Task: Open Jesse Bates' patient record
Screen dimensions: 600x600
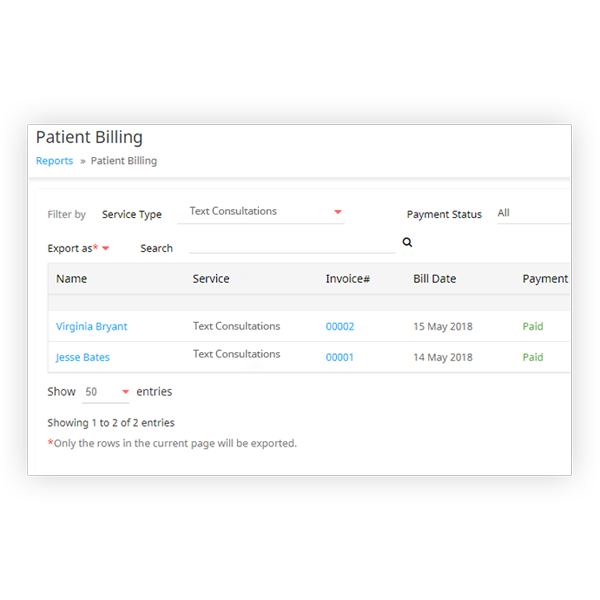Action: pyautogui.click(x=83, y=357)
